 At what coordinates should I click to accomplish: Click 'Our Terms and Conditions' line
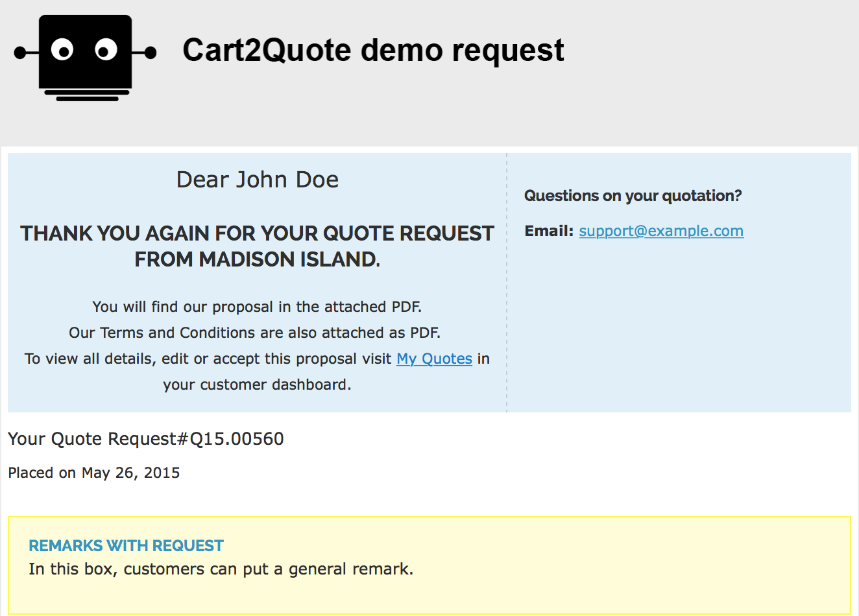pyautogui.click(x=255, y=333)
